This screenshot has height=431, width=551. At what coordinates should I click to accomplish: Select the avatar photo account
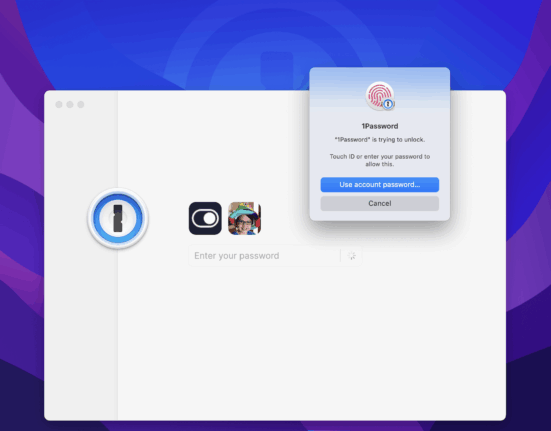tap(245, 218)
